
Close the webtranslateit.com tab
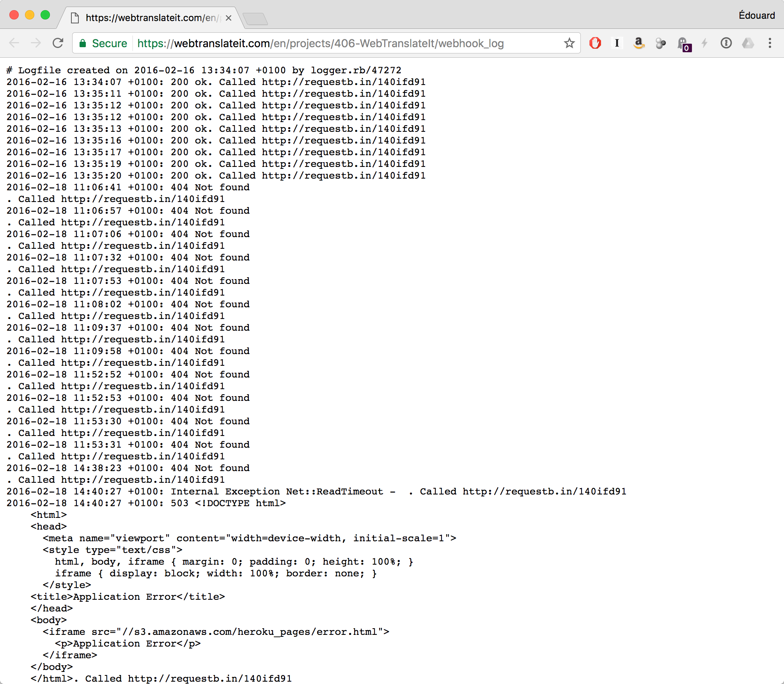coord(229,18)
